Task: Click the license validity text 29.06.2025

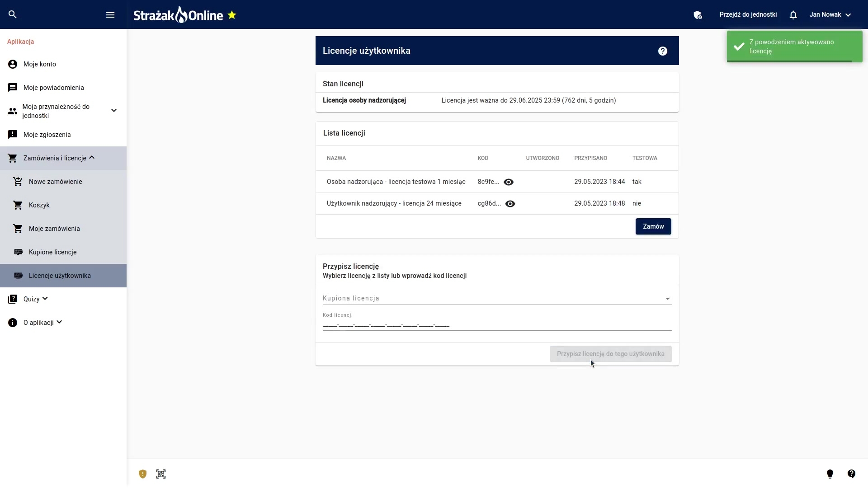Action: pos(528,100)
